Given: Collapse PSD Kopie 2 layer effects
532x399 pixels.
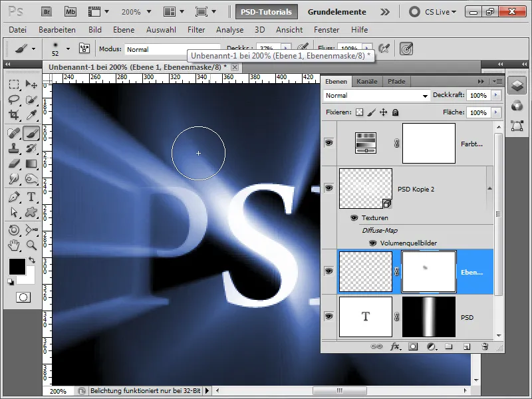Looking at the screenshot, I should (489, 188).
